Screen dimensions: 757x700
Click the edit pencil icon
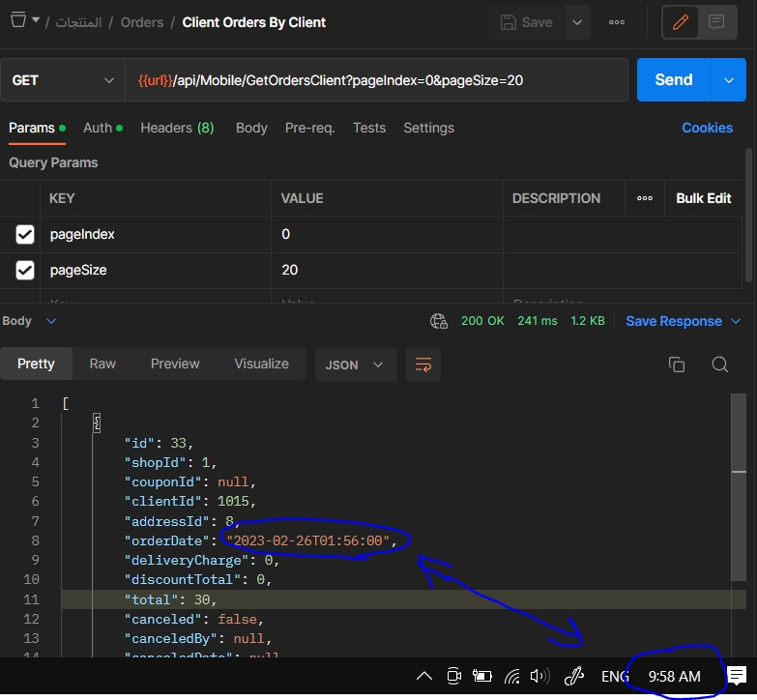pos(680,22)
